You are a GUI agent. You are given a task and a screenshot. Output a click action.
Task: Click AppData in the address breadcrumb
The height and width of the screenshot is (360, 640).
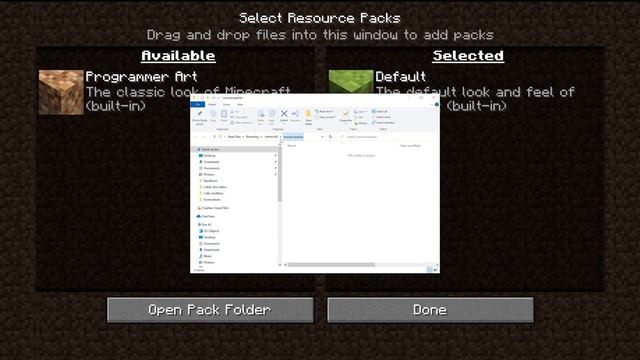point(234,137)
